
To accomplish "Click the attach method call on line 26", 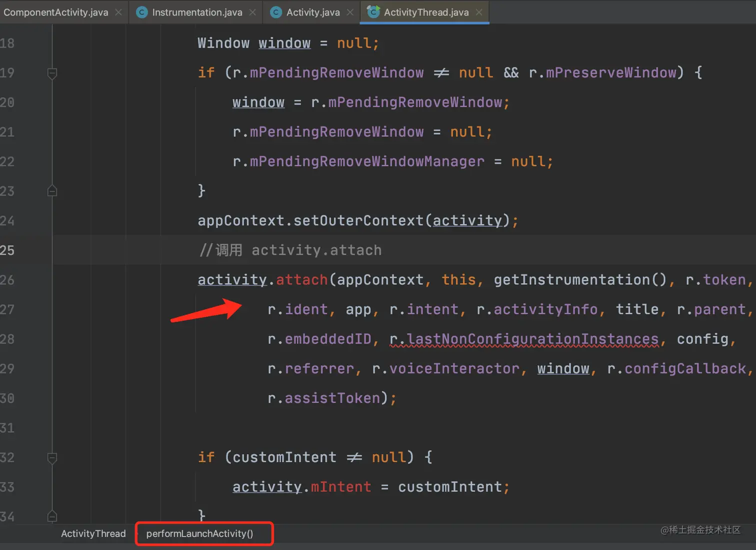I will (x=301, y=280).
